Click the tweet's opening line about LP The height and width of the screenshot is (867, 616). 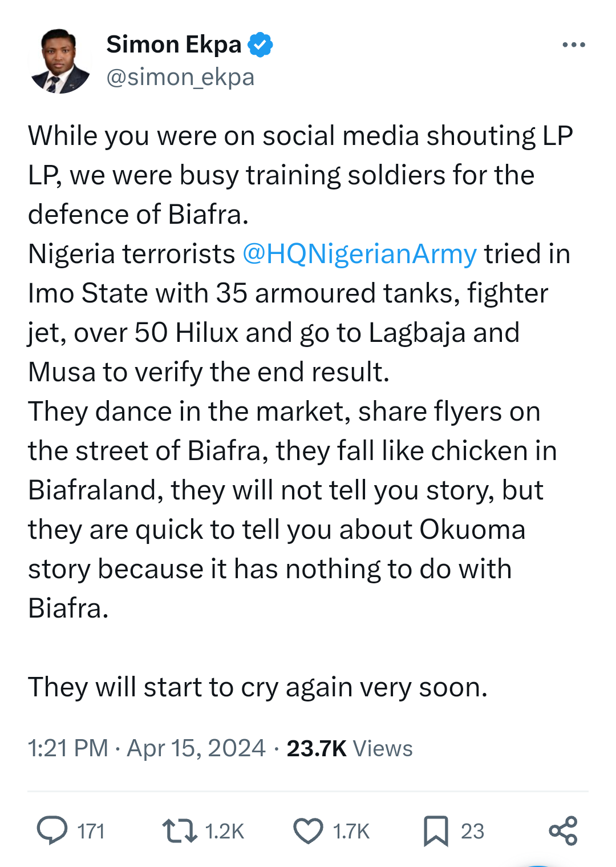click(300, 136)
